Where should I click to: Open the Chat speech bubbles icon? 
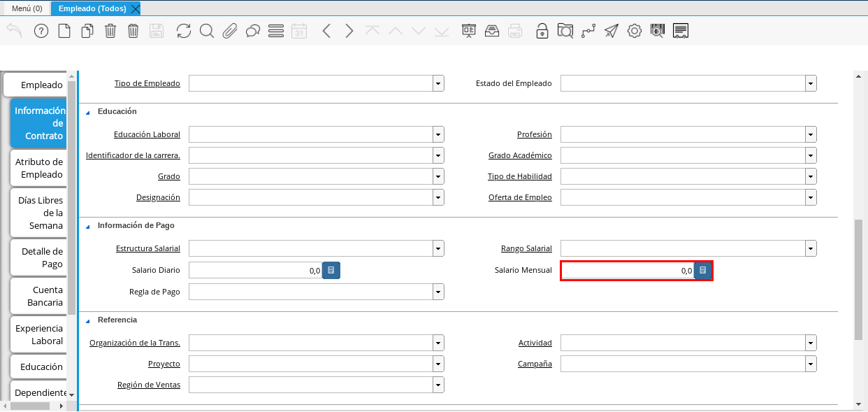click(253, 31)
